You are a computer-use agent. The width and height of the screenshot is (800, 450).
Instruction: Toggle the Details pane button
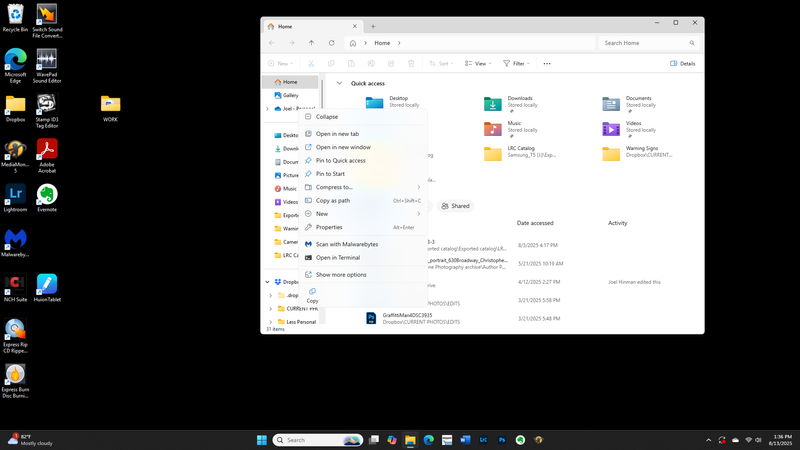point(682,63)
